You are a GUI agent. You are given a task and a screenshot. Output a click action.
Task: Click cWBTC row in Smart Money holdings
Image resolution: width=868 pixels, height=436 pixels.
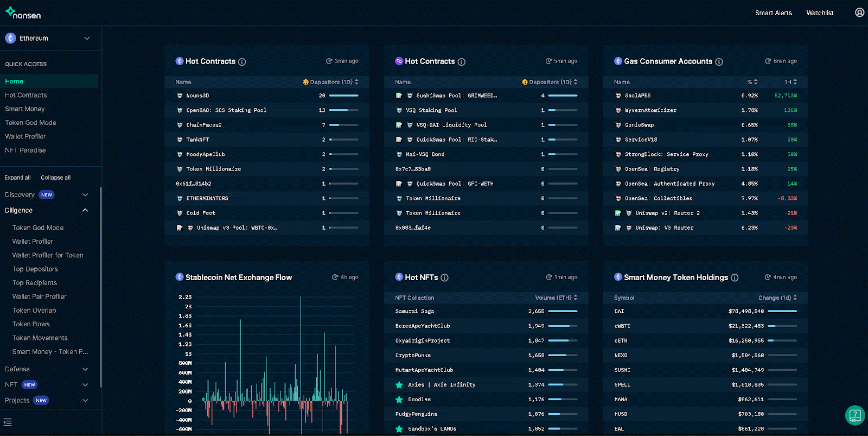(705, 326)
